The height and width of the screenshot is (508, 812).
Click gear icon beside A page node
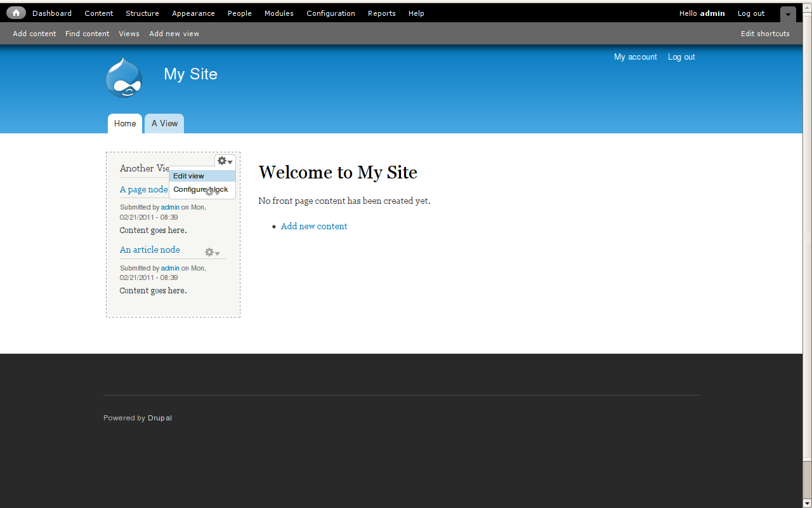213,192
